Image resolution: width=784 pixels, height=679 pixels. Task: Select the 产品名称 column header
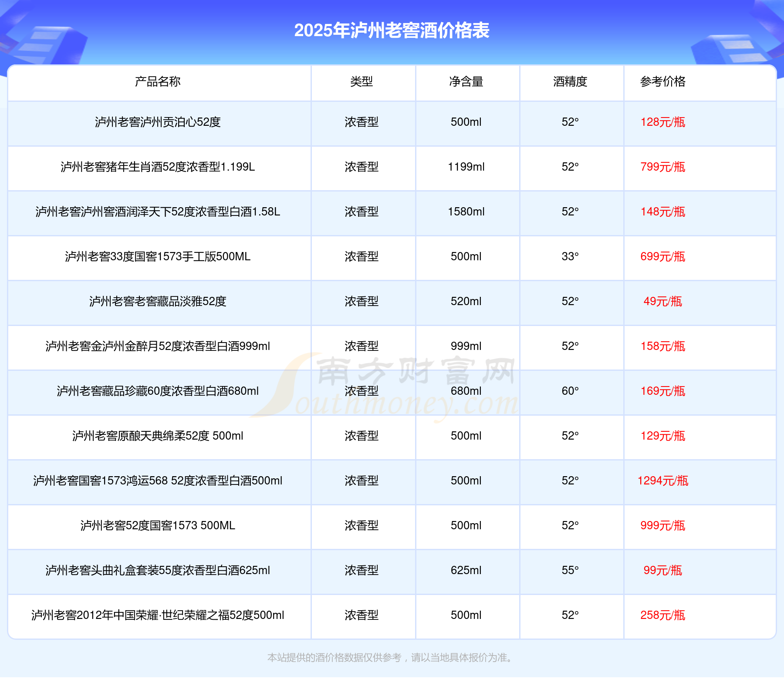[x=158, y=81]
